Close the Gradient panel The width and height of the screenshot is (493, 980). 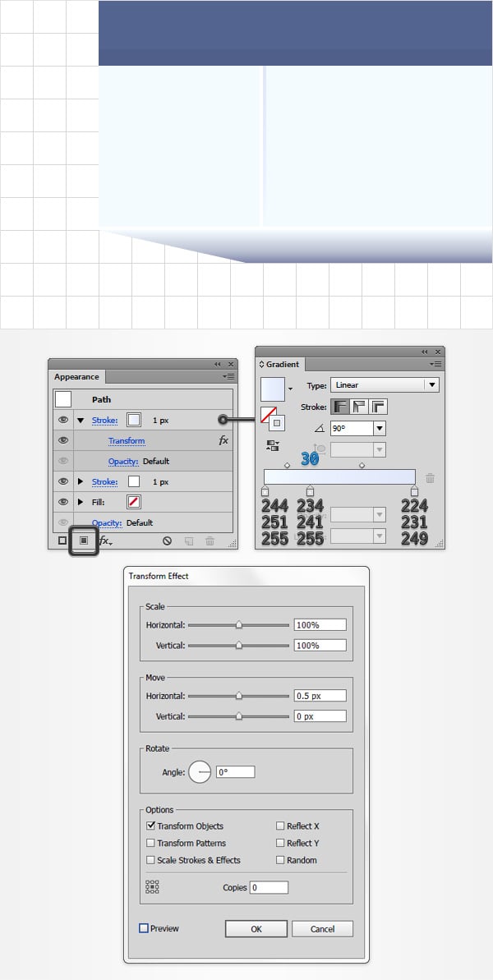point(438,352)
